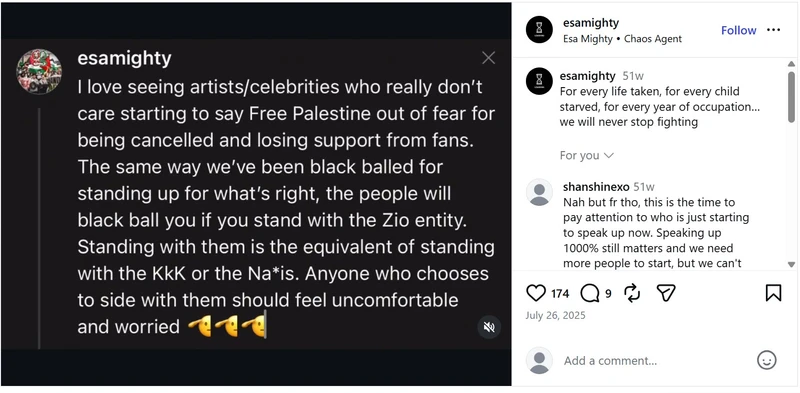This screenshot has width=800, height=393.
Task: Share post with paper plane icon
Action: (666, 293)
